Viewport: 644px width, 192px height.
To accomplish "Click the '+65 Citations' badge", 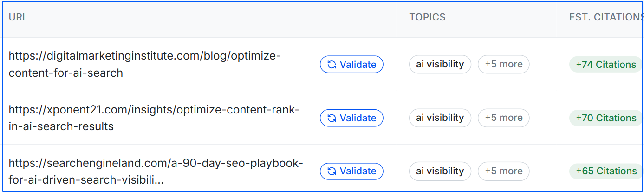I will (605, 171).
